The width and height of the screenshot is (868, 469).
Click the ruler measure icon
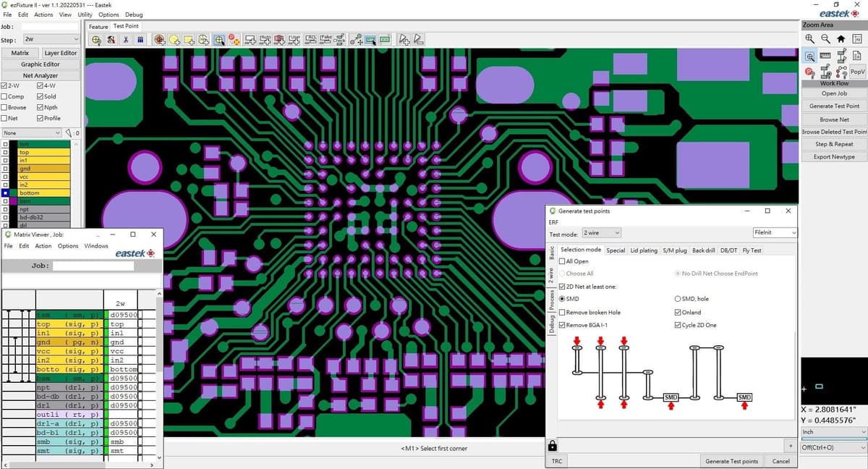[825, 56]
